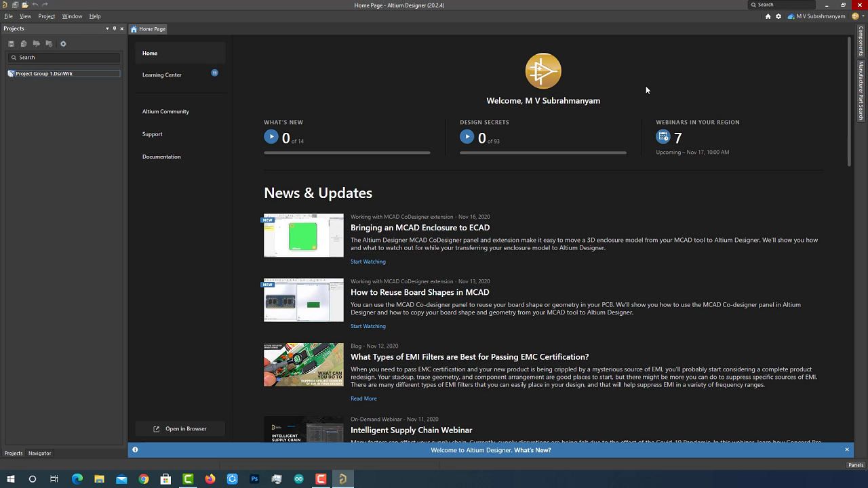Viewport: 868px width, 488px height.
Task: Click the top title bar Search field
Action: [782, 5]
